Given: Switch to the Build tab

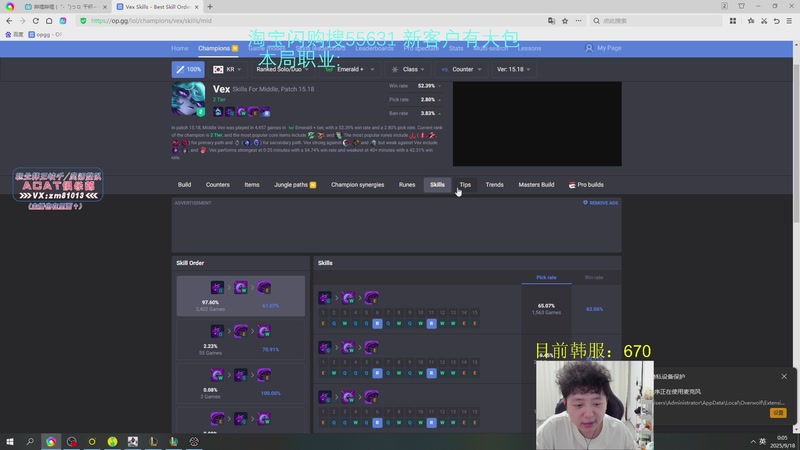Looking at the screenshot, I should point(184,185).
